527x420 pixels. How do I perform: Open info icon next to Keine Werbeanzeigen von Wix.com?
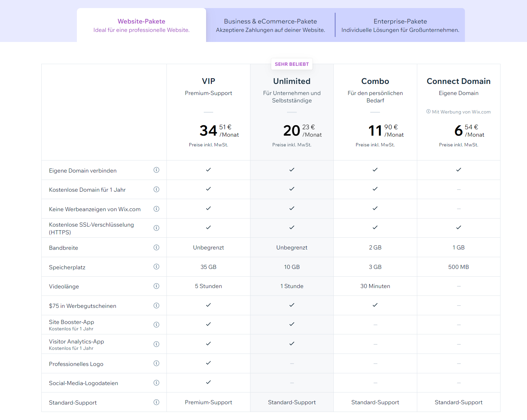(x=156, y=209)
